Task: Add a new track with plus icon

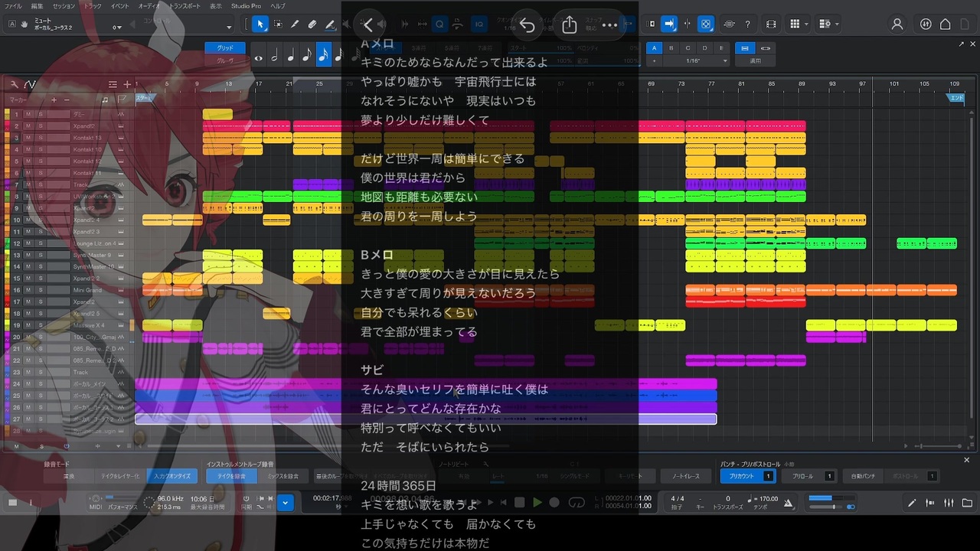Action: (x=127, y=84)
